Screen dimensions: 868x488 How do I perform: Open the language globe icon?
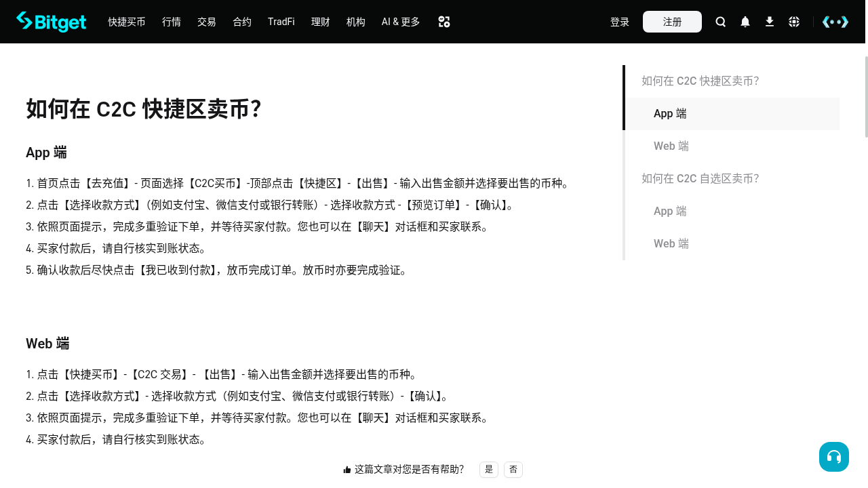(794, 22)
